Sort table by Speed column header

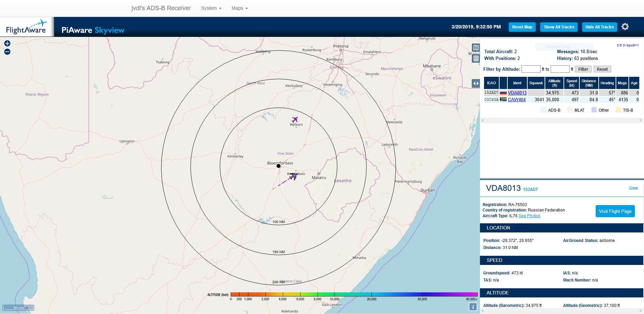point(572,83)
